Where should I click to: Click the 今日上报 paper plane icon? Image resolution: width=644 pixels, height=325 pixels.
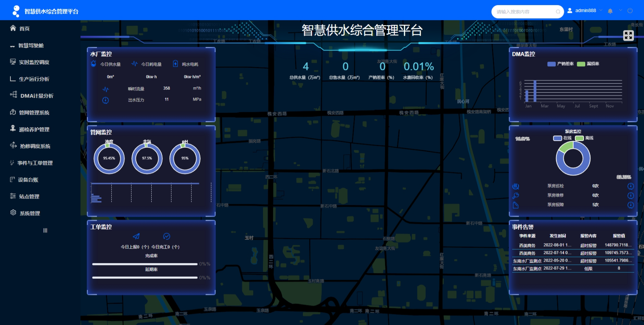(136, 236)
